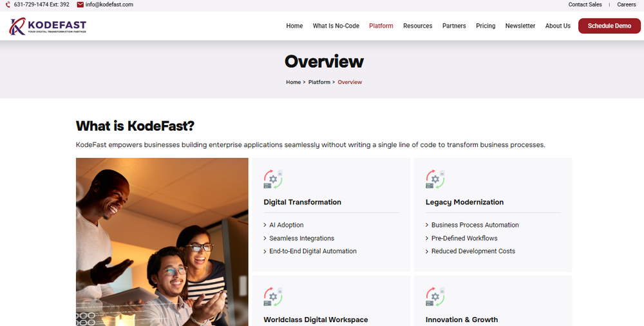The width and height of the screenshot is (644, 326).
Task: Click the chevron next to AI Adoption
Action: (x=265, y=225)
